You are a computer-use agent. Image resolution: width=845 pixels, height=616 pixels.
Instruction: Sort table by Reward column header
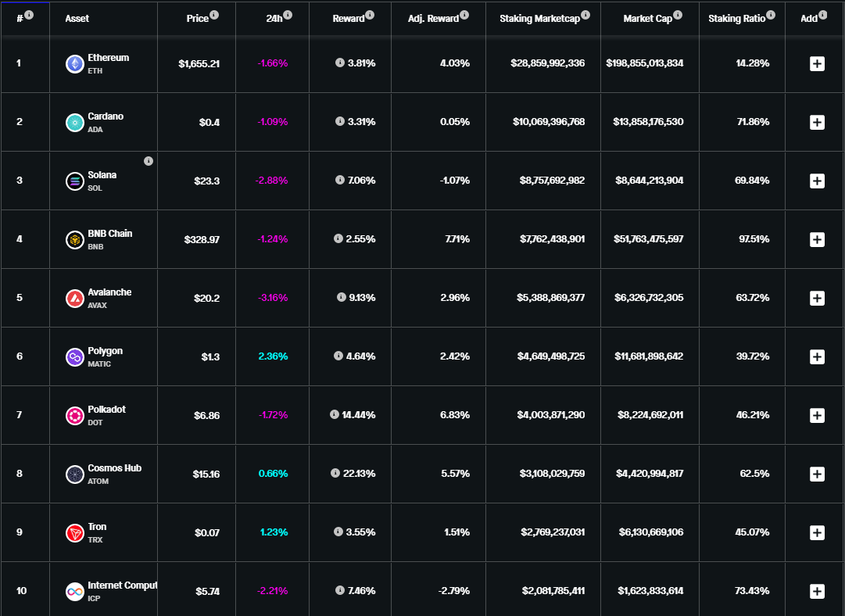(x=348, y=19)
